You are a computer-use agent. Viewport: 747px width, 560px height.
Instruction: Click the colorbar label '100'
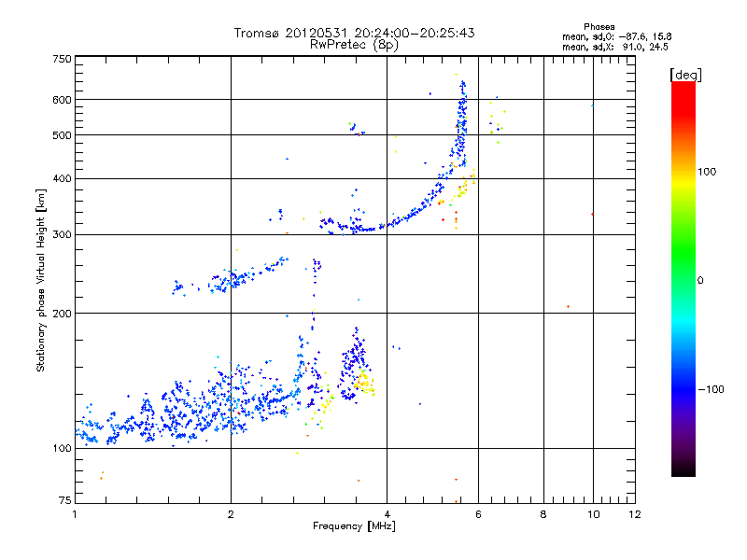coord(707,172)
